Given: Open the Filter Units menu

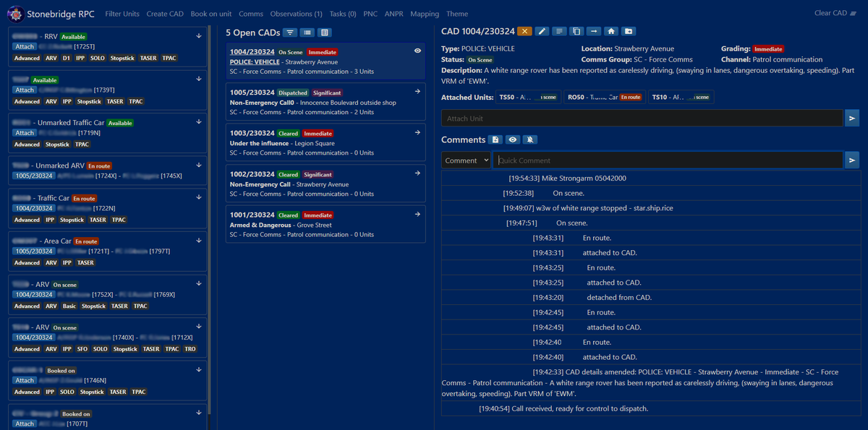Looking at the screenshot, I should [x=122, y=14].
